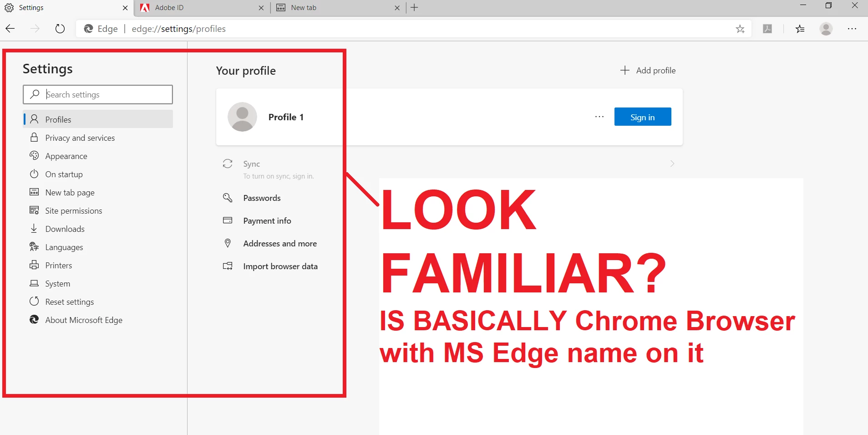Open About Microsoft Edge

(98, 320)
